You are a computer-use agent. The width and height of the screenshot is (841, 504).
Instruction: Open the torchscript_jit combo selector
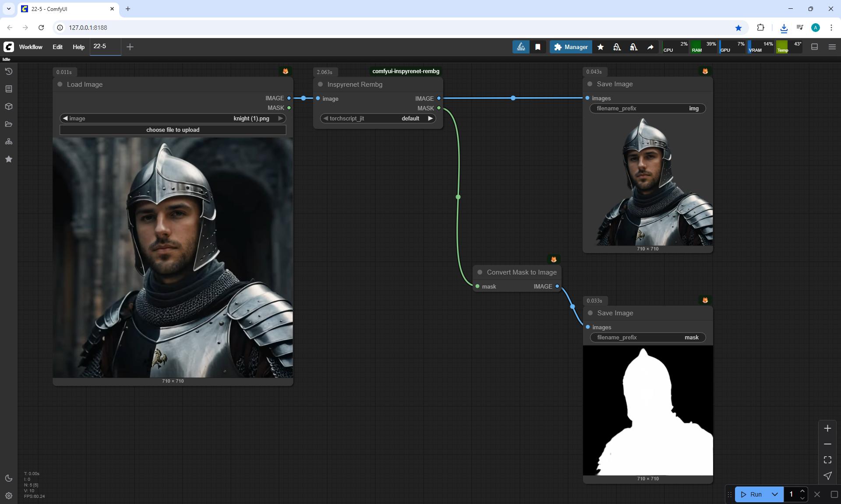[378, 118]
